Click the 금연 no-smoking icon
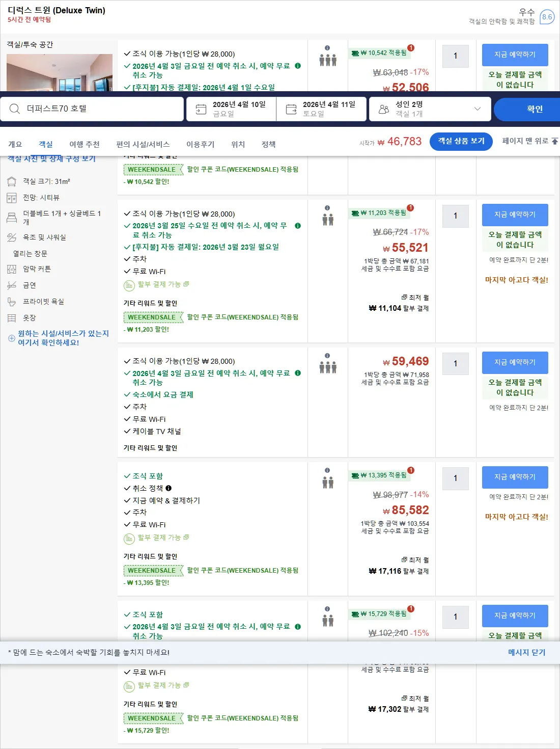This screenshot has width=560, height=749. [12, 285]
